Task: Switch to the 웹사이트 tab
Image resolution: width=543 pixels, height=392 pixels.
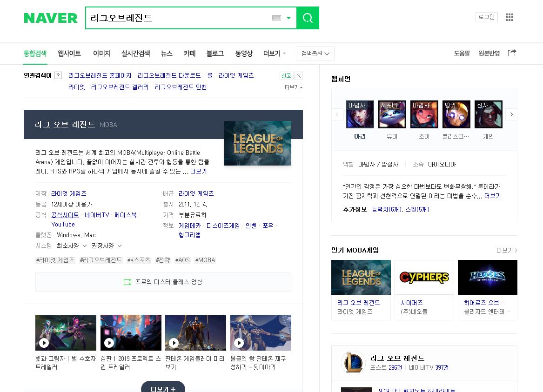Action: pos(69,53)
